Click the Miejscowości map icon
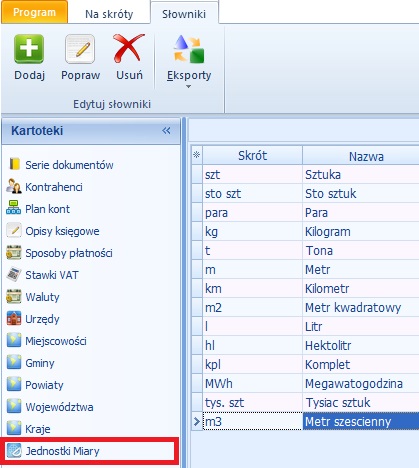The image size is (419, 468). (x=14, y=340)
